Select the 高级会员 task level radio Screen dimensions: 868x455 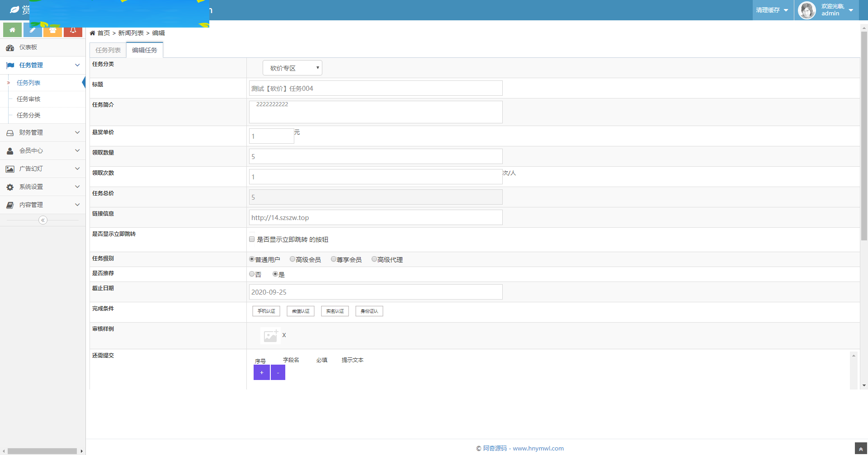tap(292, 259)
